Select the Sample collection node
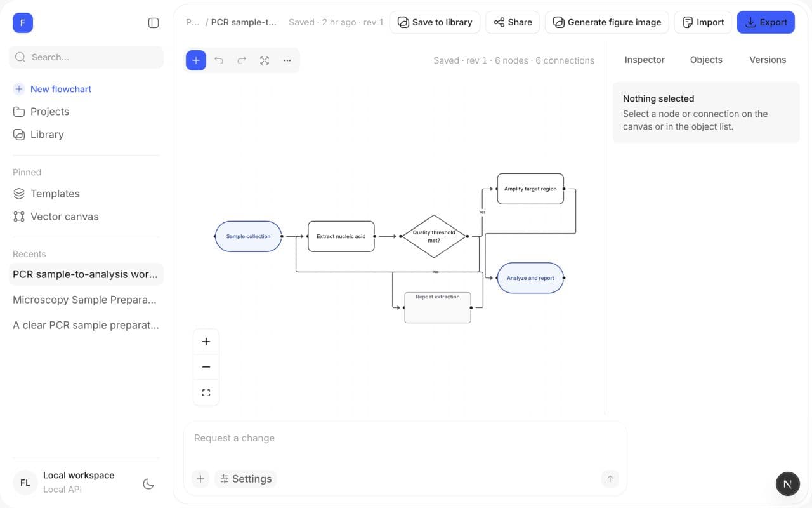 click(249, 236)
